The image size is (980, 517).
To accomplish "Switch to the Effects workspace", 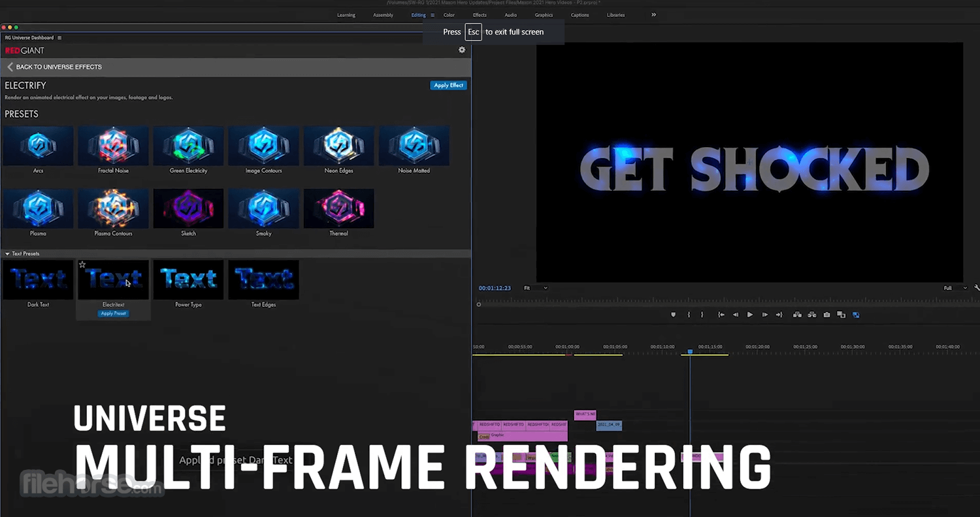I will point(480,15).
